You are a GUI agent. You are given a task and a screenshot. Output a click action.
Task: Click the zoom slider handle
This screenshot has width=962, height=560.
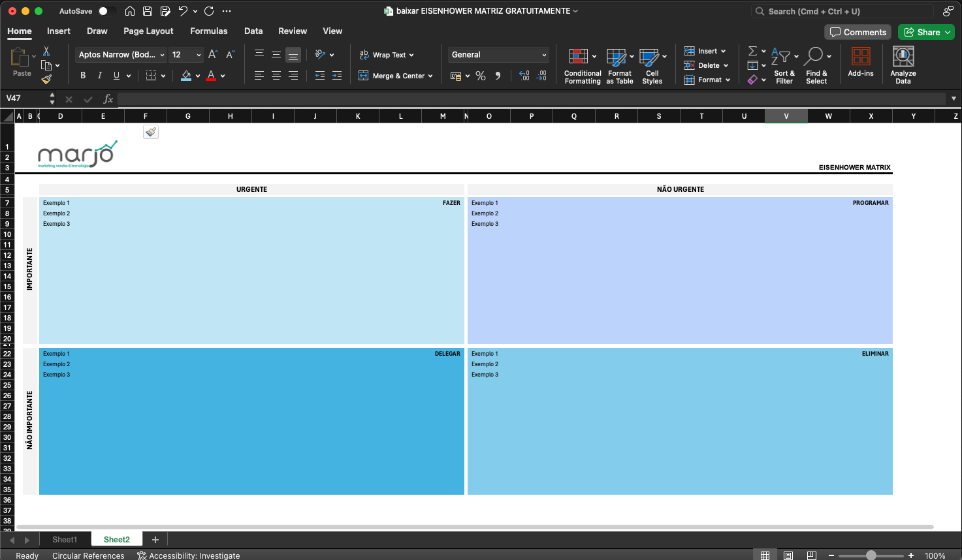[x=871, y=555]
